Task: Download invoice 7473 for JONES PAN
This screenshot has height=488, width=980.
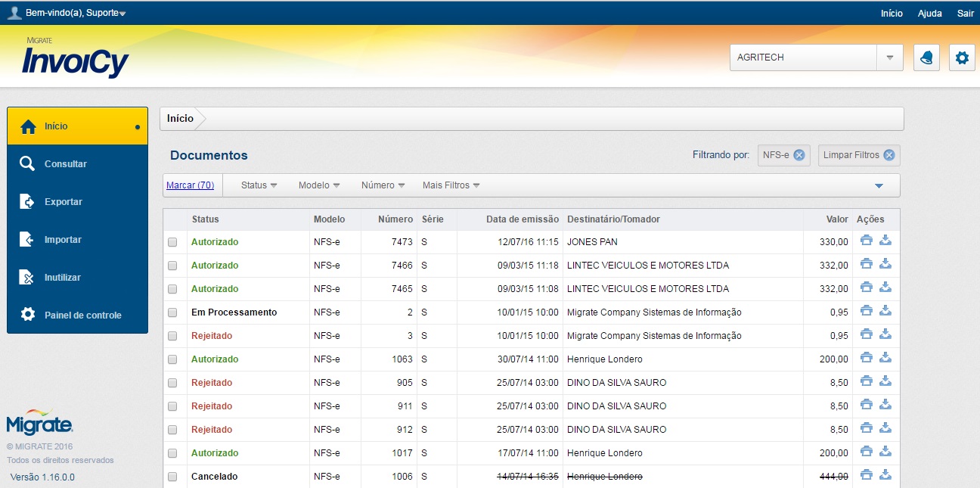Action: (885, 241)
